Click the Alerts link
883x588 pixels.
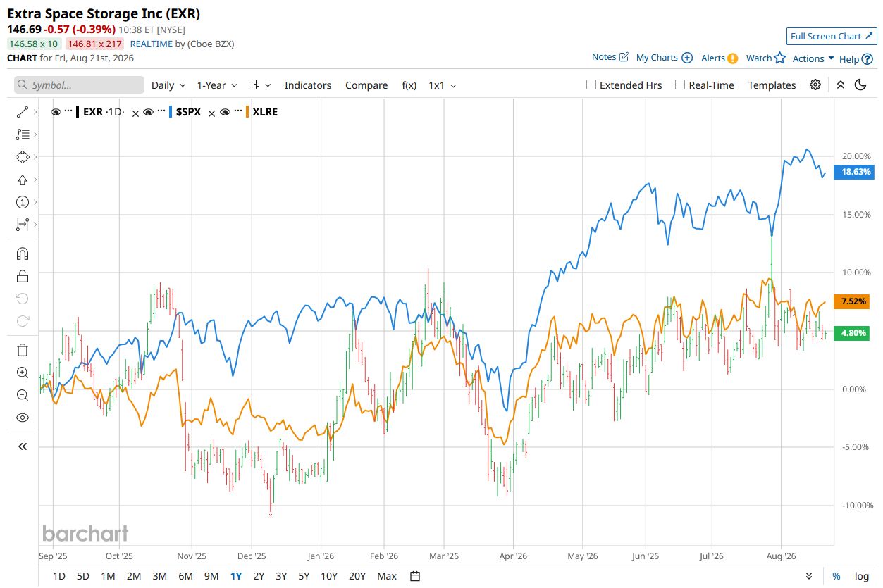[720, 58]
